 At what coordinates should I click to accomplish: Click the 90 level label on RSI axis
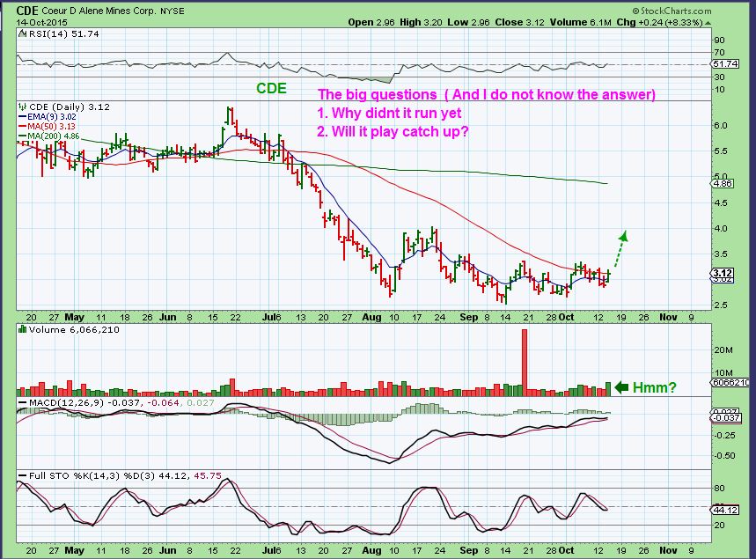(719, 40)
